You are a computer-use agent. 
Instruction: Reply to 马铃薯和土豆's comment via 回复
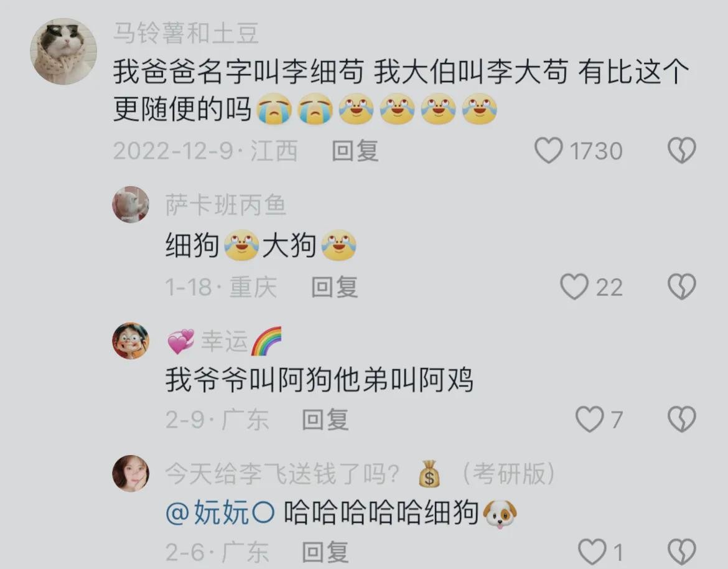(355, 151)
